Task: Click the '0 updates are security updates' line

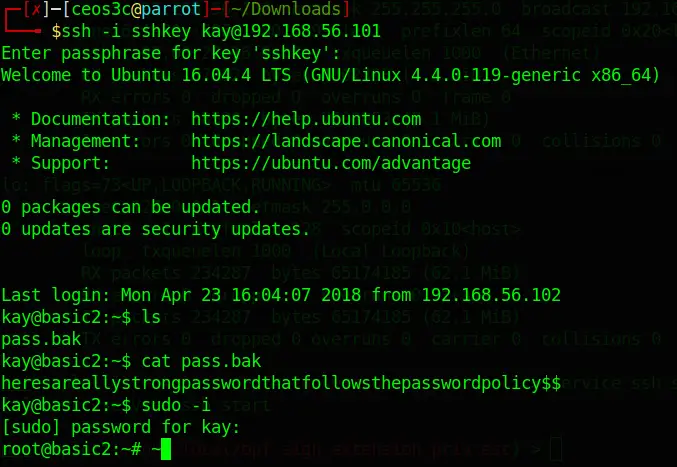Action: 155,229
